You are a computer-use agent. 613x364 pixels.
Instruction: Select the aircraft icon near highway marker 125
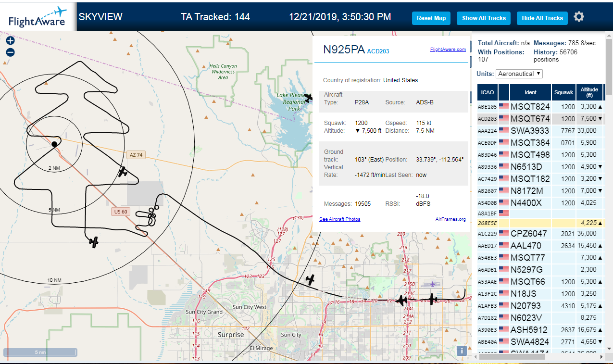[311, 279]
